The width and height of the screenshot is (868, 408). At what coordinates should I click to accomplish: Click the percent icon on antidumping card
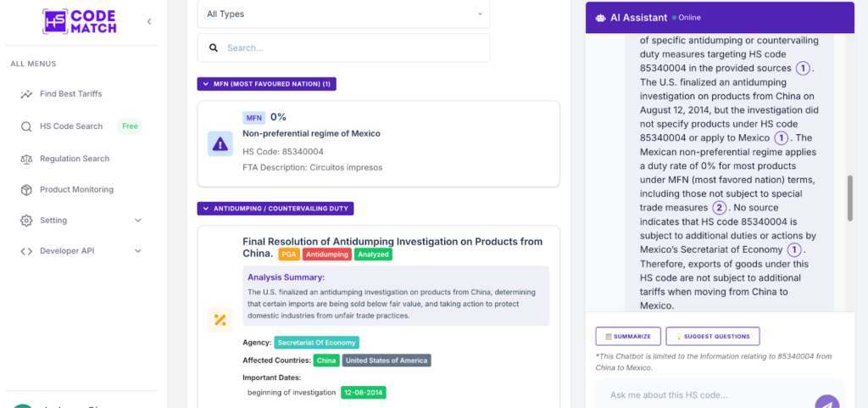pyautogui.click(x=220, y=320)
